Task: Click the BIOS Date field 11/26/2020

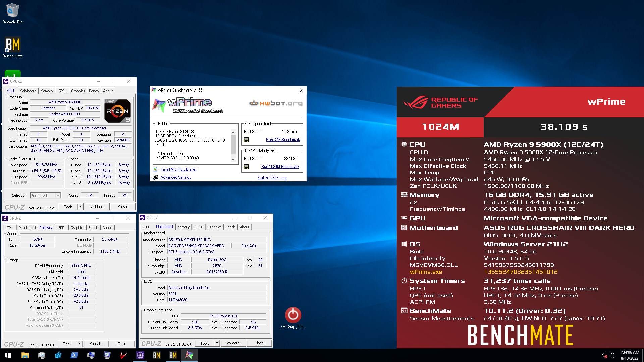Action: click(x=217, y=300)
